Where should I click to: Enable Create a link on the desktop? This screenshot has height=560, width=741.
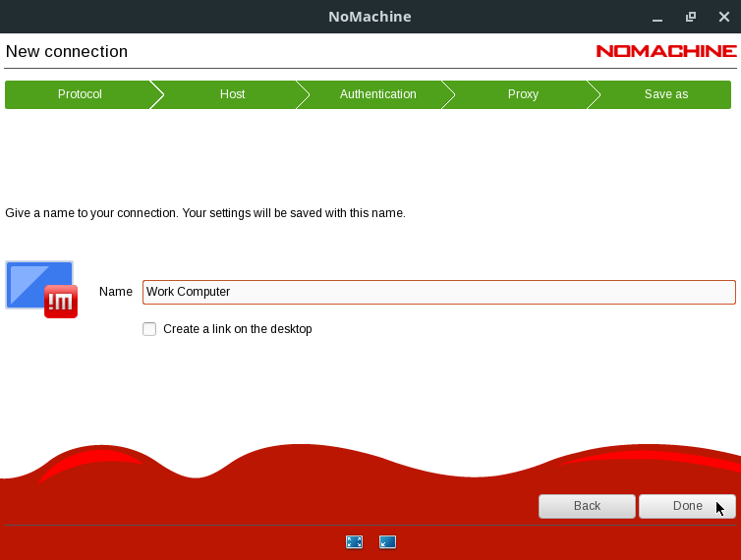click(149, 329)
